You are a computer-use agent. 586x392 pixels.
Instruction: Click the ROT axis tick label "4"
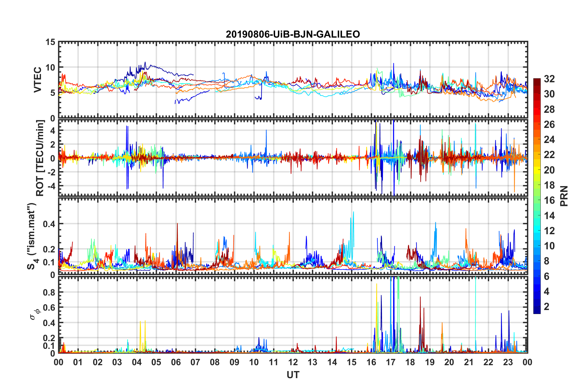[53, 131]
